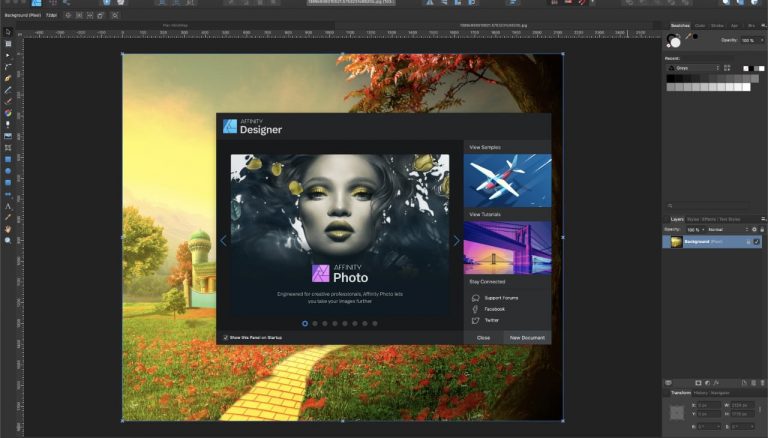The width and height of the screenshot is (768, 438).
Task: Select the Pencil tool
Action: (x=8, y=90)
